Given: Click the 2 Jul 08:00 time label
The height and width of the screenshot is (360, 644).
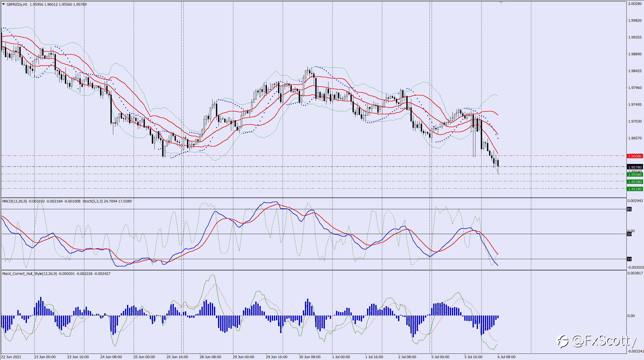Looking at the screenshot, I should pyautogui.click(x=407, y=357).
